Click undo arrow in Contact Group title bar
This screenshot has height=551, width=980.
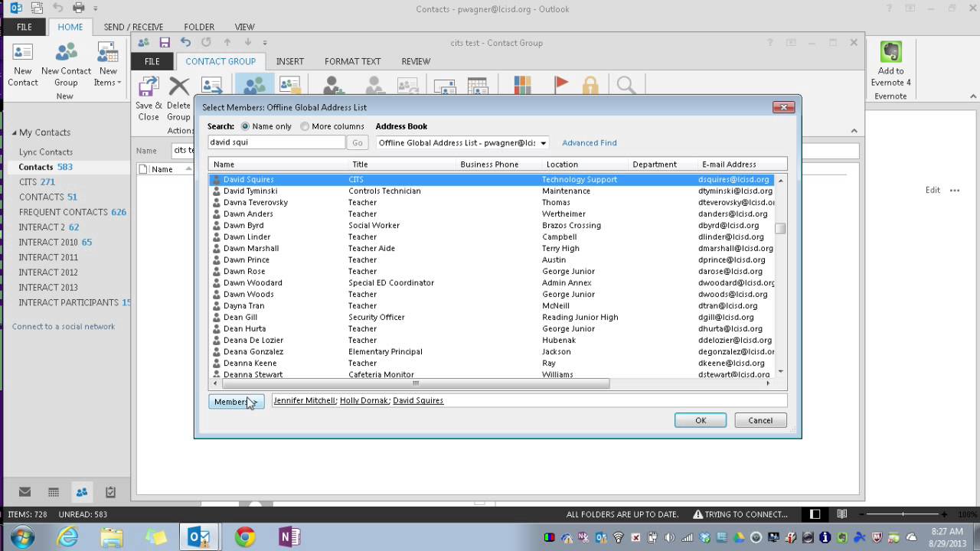(x=185, y=43)
